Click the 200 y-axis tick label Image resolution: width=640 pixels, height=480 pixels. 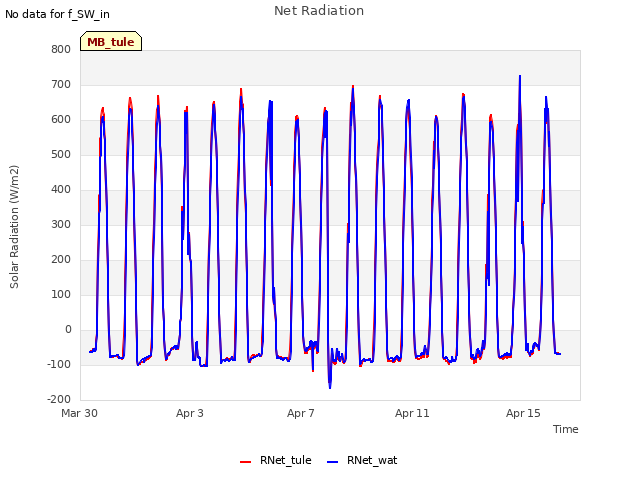61,259
